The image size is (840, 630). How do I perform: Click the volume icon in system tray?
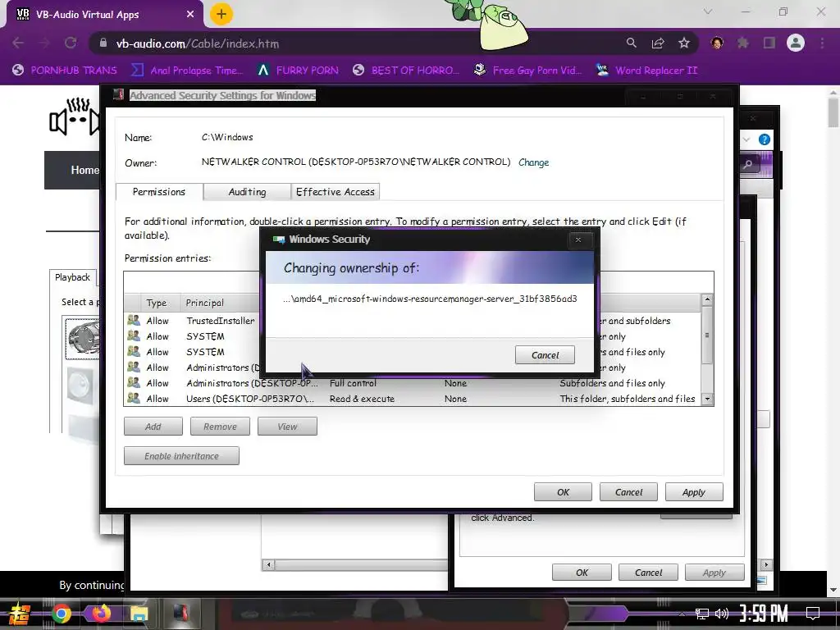click(x=722, y=614)
